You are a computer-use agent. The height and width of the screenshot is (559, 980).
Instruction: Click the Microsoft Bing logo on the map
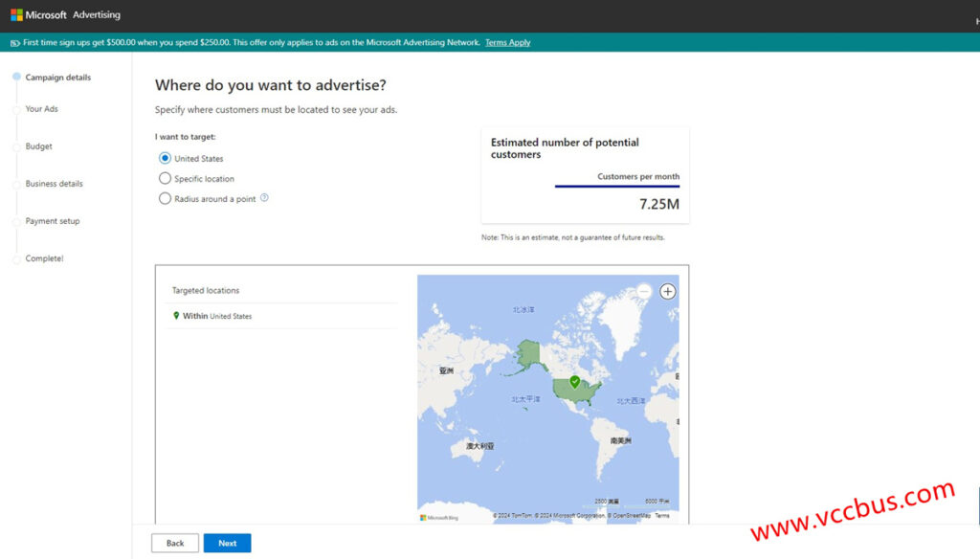click(x=439, y=517)
